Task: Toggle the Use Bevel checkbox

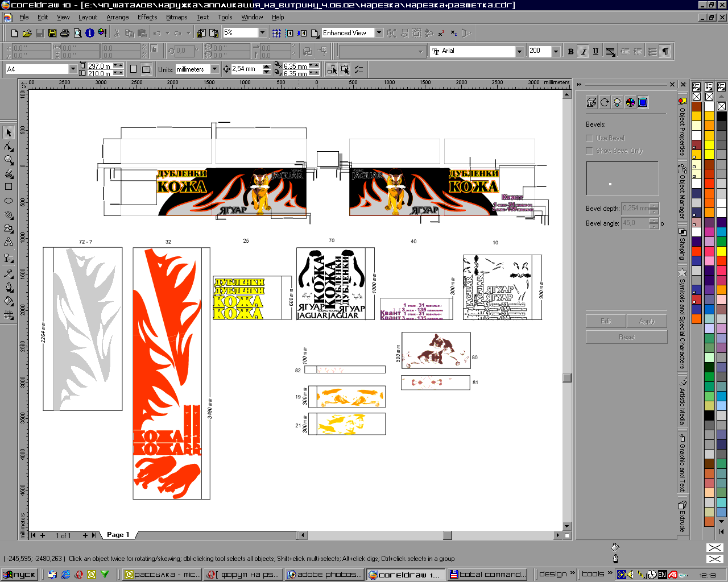Action: pyautogui.click(x=589, y=138)
